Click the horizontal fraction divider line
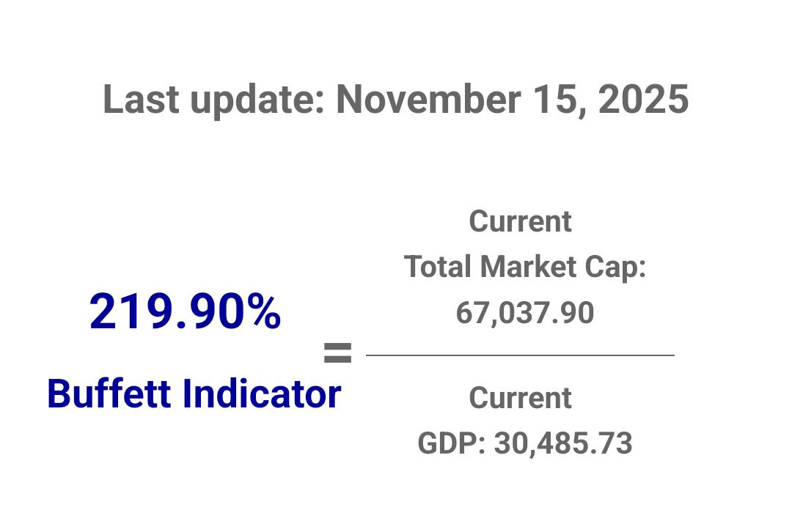 click(x=520, y=355)
